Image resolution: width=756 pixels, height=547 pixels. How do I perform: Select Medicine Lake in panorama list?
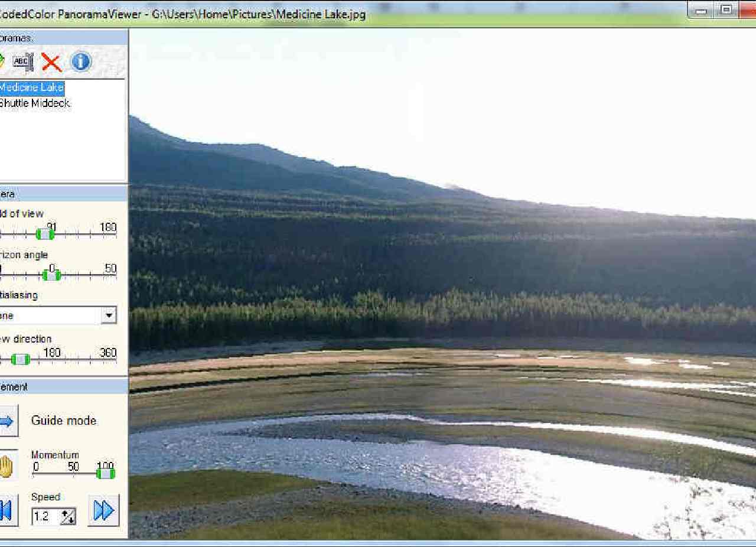pyautogui.click(x=31, y=87)
